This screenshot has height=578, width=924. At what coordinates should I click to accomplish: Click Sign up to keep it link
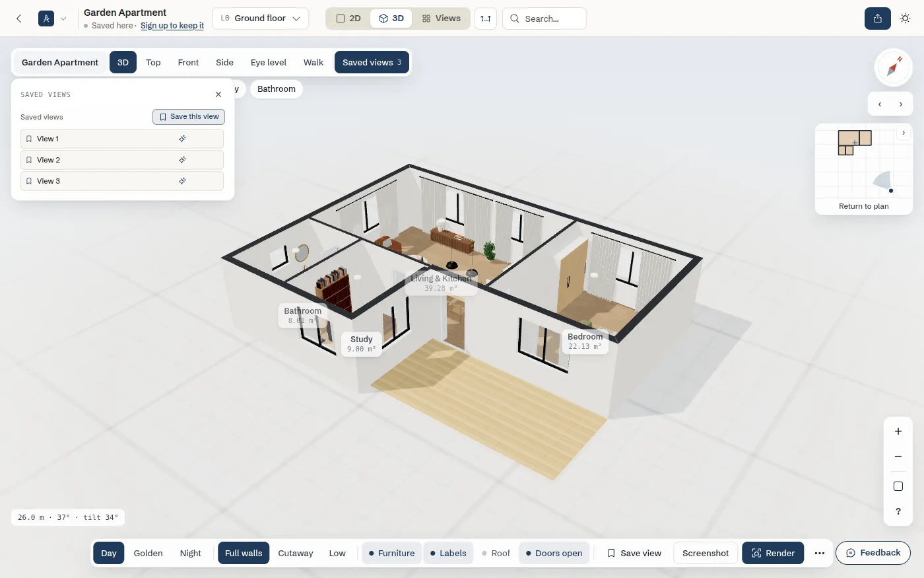click(x=172, y=26)
